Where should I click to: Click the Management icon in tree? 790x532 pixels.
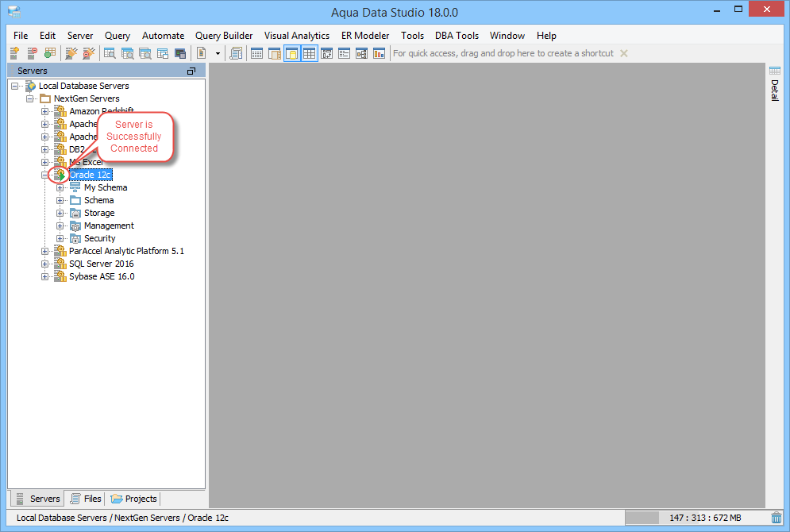[75, 226]
